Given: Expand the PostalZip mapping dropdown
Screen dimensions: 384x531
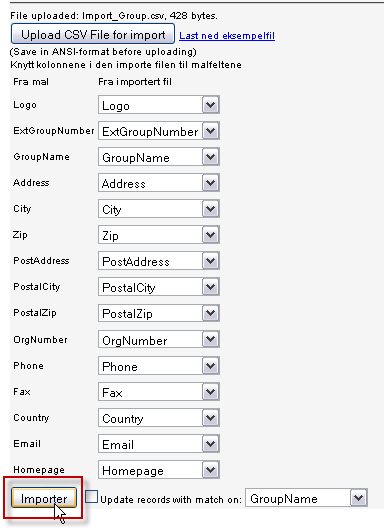Looking at the screenshot, I should 159,313.
